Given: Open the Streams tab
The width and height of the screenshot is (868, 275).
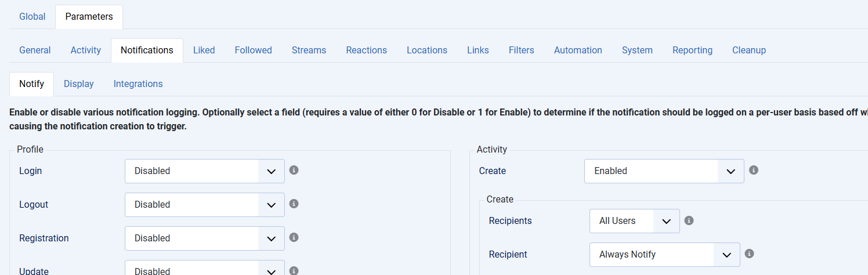Looking at the screenshot, I should click(309, 50).
